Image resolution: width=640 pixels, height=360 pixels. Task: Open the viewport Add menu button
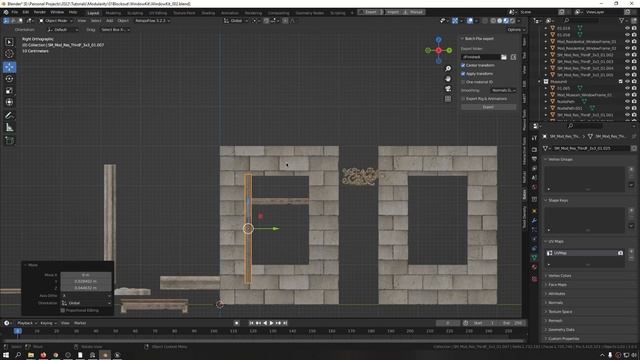point(109,20)
